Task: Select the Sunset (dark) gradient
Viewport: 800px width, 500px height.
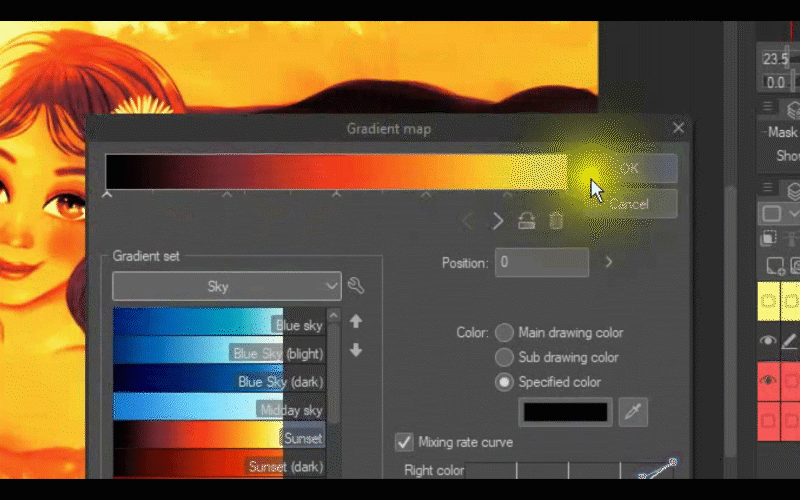Action: 219,463
